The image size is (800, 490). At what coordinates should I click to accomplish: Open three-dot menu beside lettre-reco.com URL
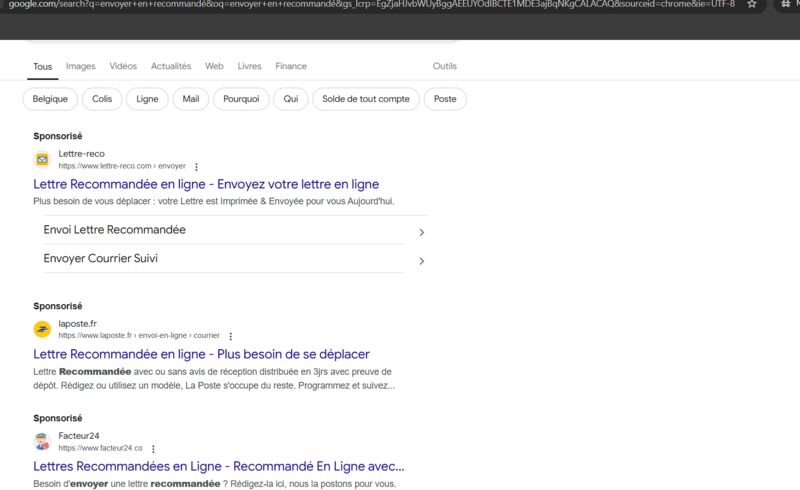[196, 167]
